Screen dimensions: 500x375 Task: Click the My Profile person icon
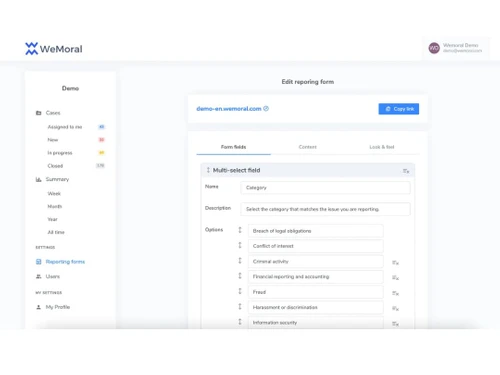[38, 307]
